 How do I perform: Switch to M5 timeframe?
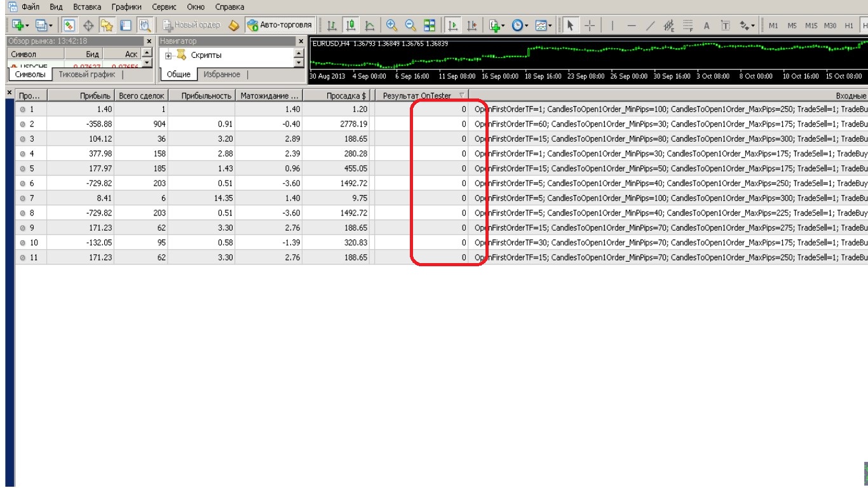[792, 25]
